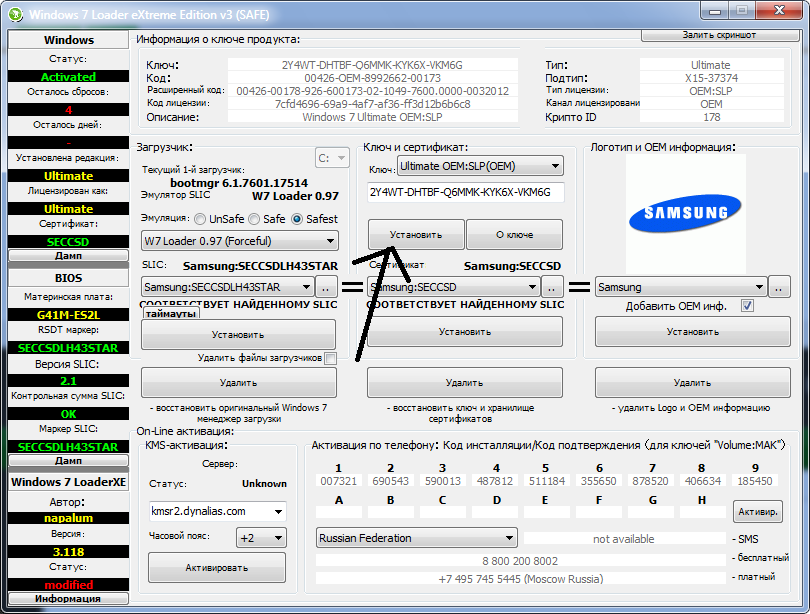Click the 'О ключе' button
The height and width of the screenshot is (614, 810).
pos(515,234)
